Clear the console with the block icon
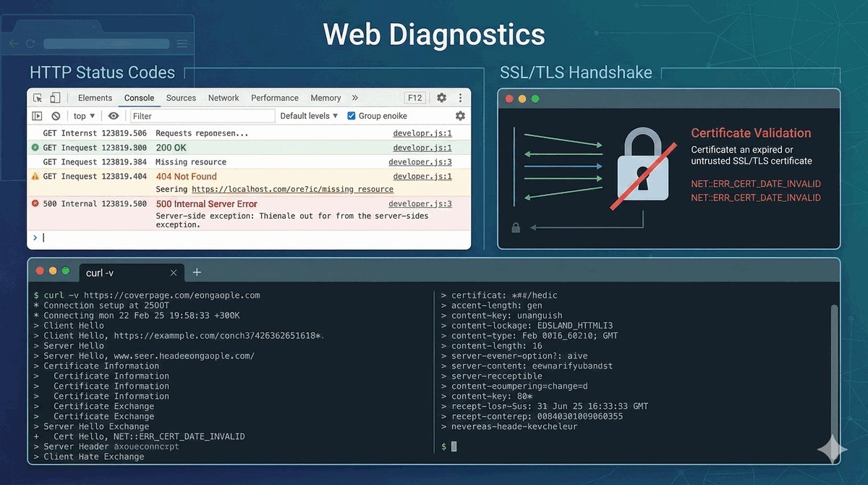The height and width of the screenshot is (485, 868). pyautogui.click(x=56, y=116)
